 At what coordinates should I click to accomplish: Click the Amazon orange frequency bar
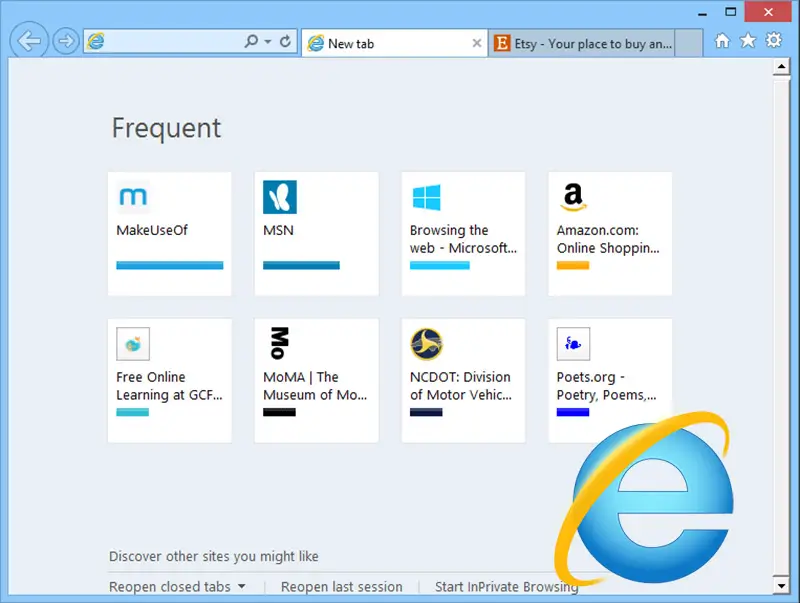click(x=573, y=265)
